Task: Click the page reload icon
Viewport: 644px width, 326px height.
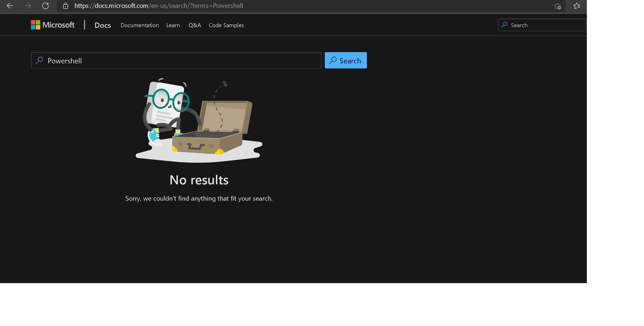Action: point(46,6)
